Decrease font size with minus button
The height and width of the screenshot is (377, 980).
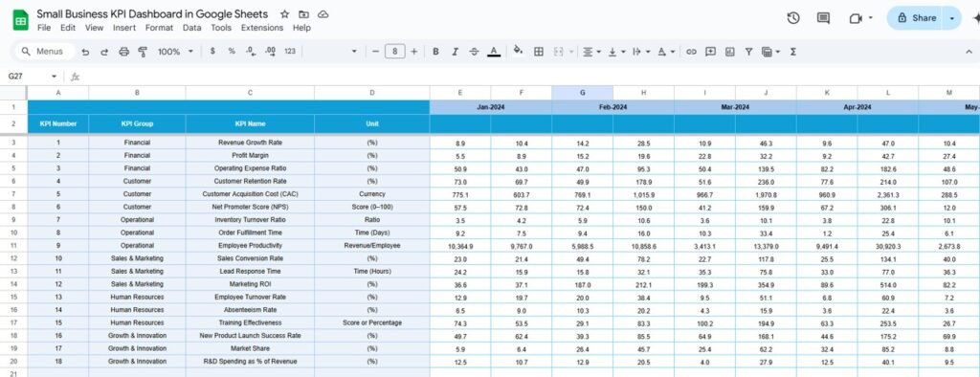[375, 52]
